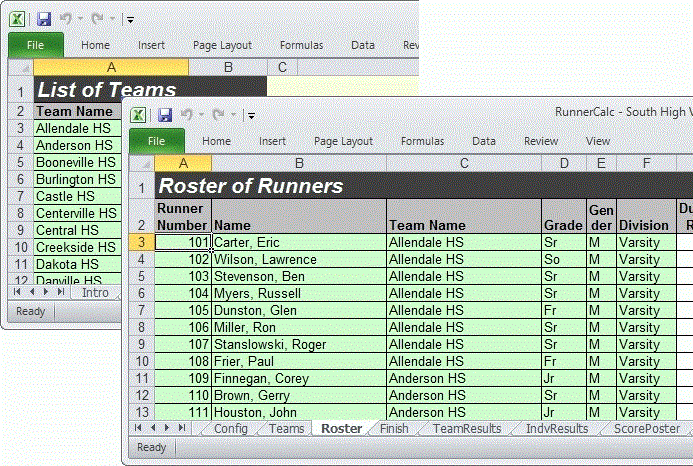Open undo history dropdown in Teams window
The image size is (693, 466).
tap(80, 19)
